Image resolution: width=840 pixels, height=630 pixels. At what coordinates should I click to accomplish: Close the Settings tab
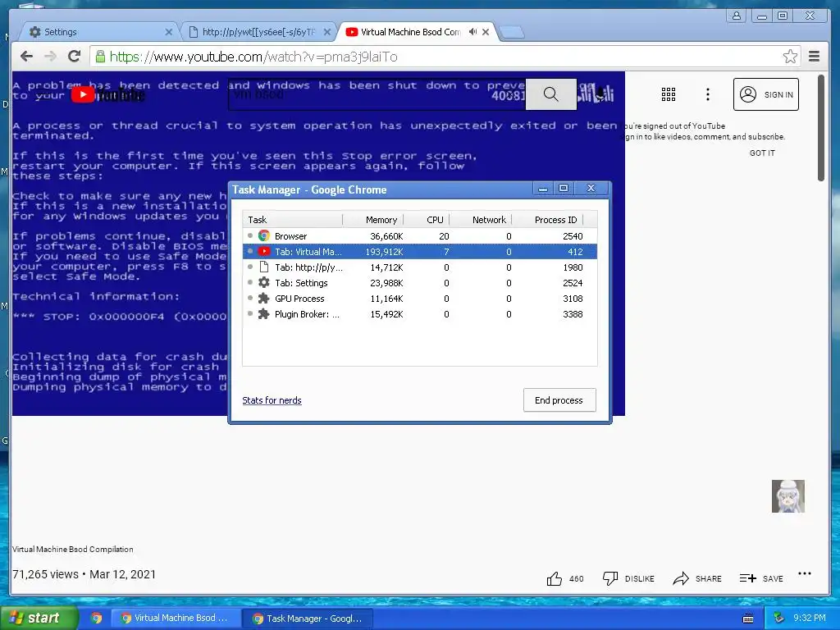(169, 32)
